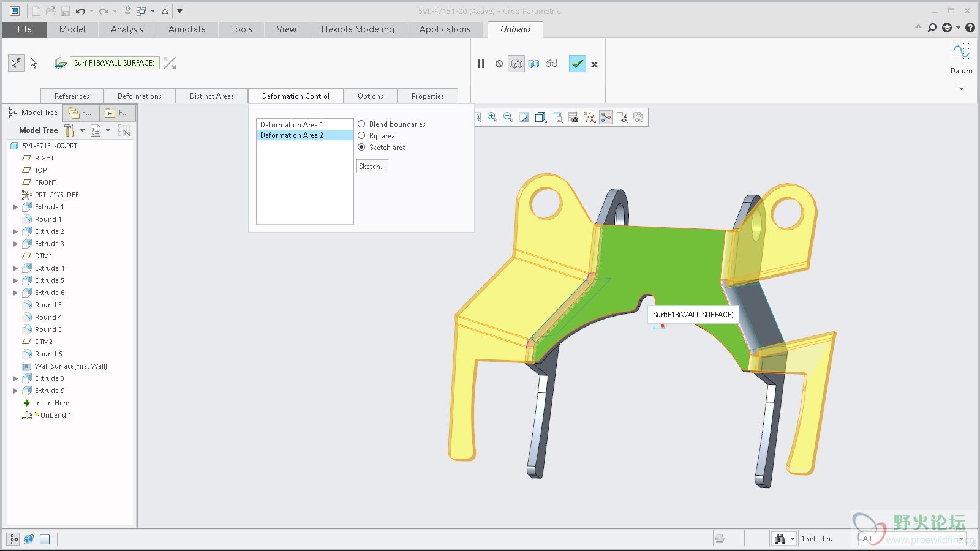Image resolution: width=980 pixels, height=551 pixels.
Task: Open the Distinct Areas panel tab
Action: [212, 96]
